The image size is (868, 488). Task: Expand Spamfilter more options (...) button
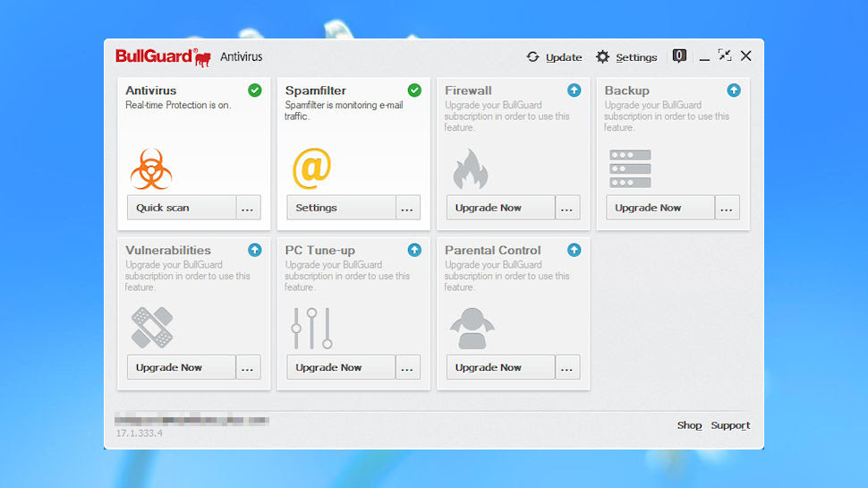tap(407, 208)
